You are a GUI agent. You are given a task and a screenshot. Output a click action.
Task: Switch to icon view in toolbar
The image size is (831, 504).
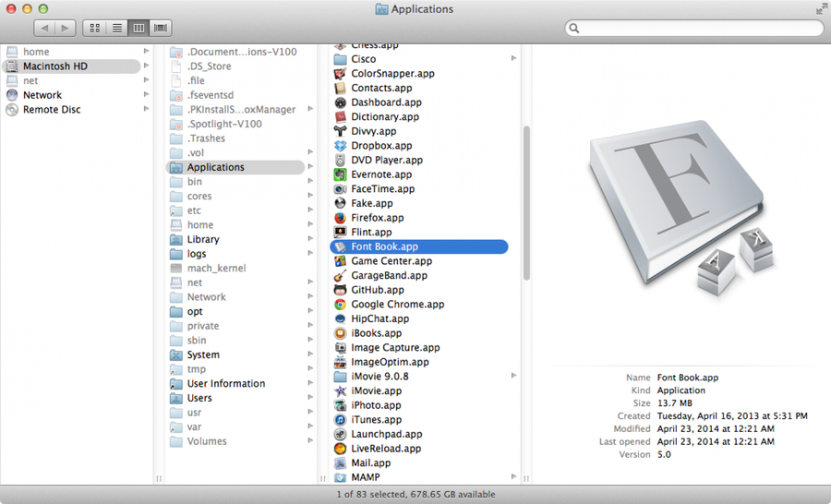[x=94, y=29]
